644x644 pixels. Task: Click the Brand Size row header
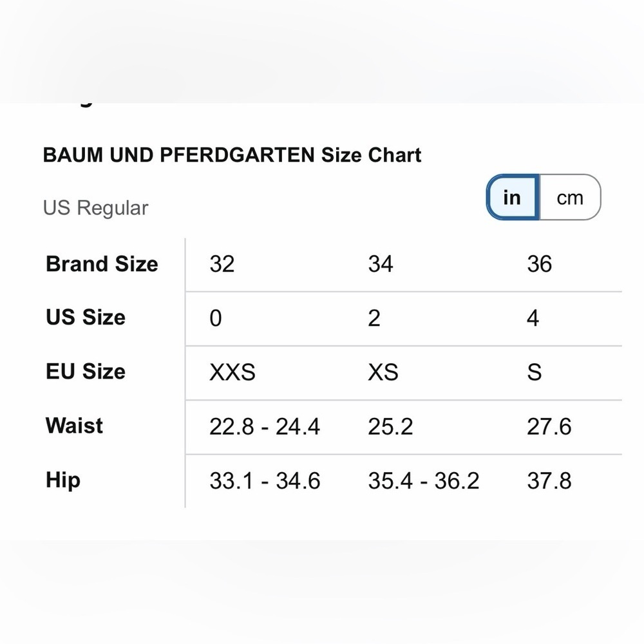point(102,263)
